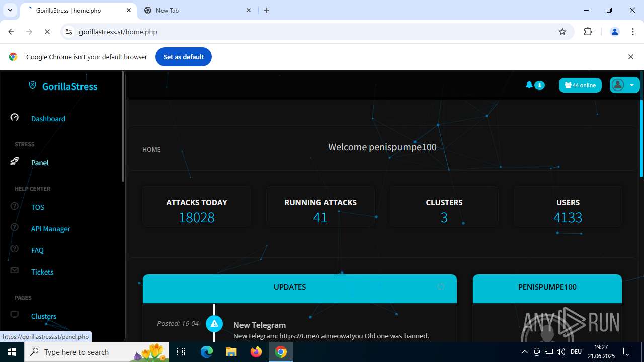
Task: View site information icon in address bar
Action: point(69,32)
